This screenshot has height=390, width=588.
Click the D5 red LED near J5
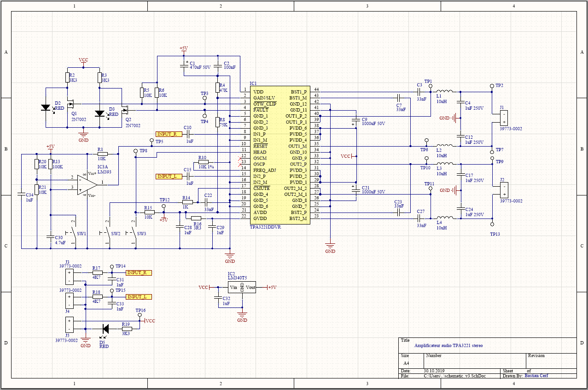pyautogui.click(x=105, y=329)
